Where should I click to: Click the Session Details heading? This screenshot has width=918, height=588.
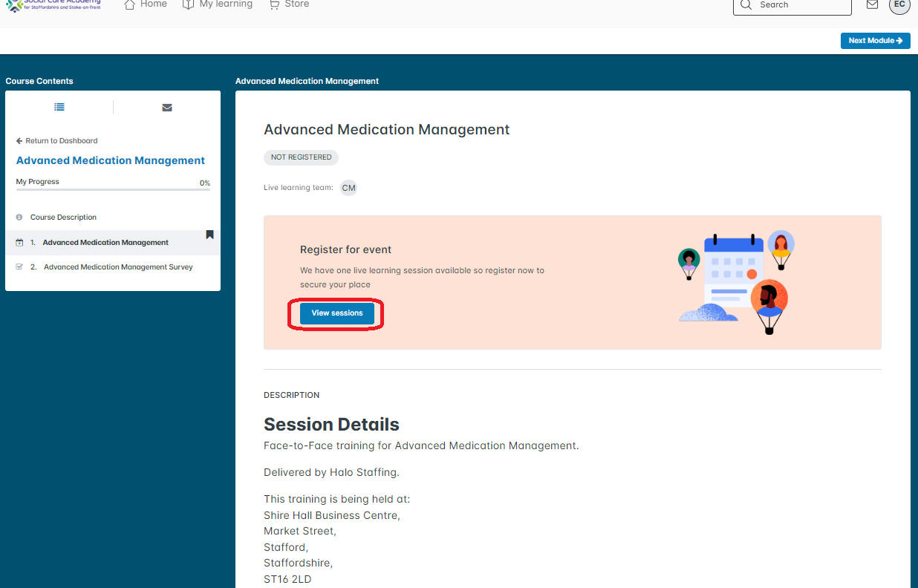[331, 425]
